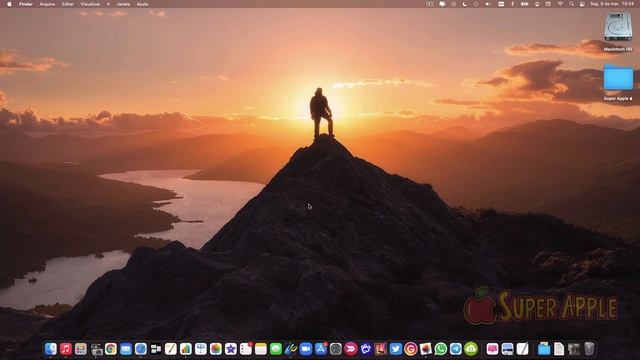The width and height of the screenshot is (640, 360).
Task: Open the Ajuda menu
Action: point(142,4)
